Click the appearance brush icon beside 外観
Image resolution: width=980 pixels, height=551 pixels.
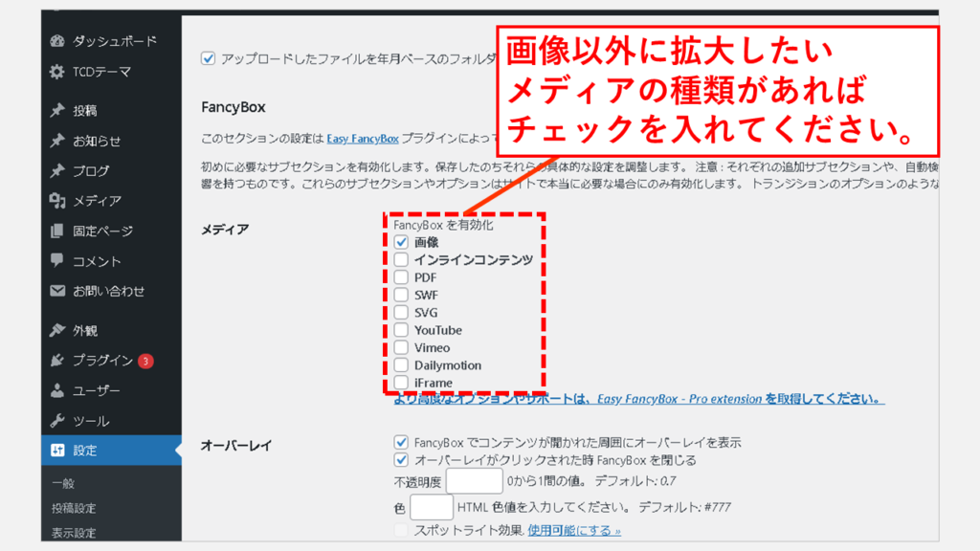[x=57, y=330]
